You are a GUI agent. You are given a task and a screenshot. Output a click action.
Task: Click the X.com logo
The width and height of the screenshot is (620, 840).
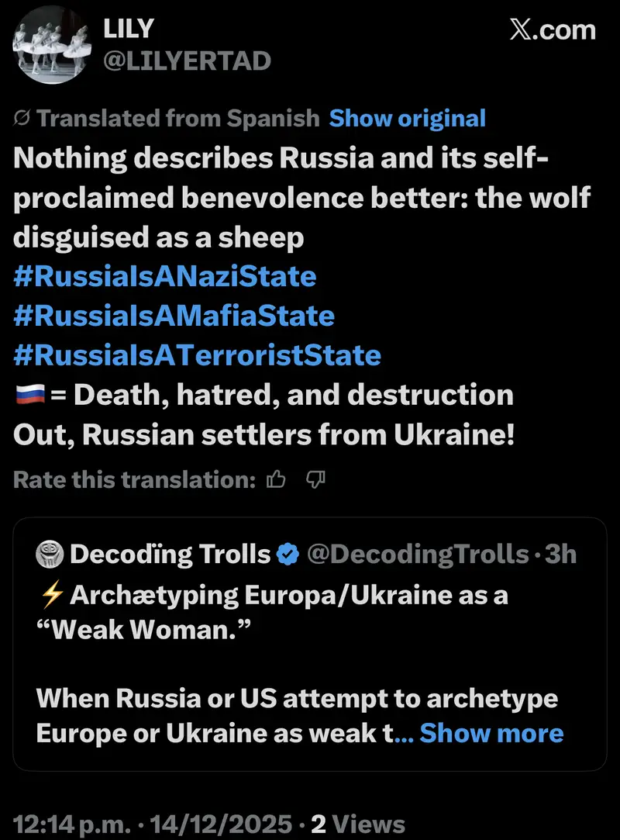click(x=553, y=29)
